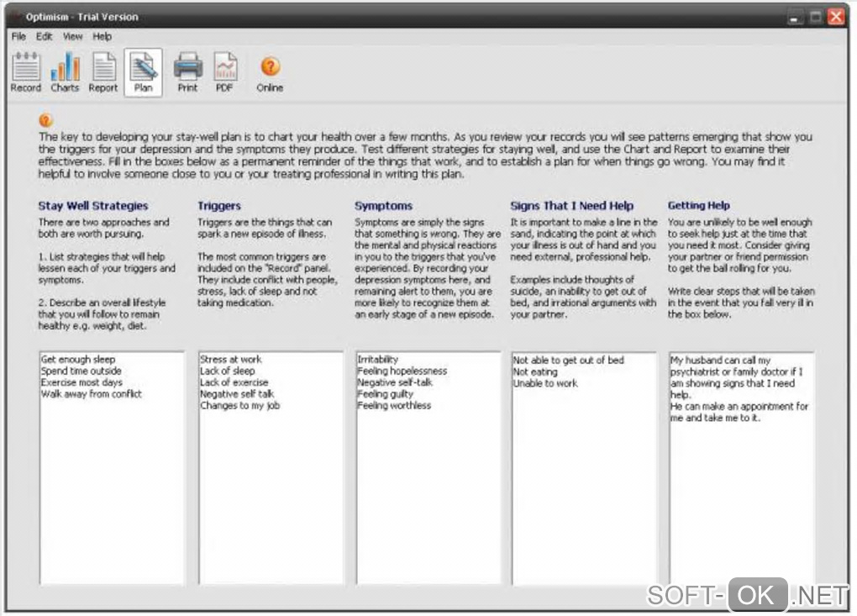Screen dimensions: 857x616
Task: Open the Edit menu
Action: (x=45, y=37)
